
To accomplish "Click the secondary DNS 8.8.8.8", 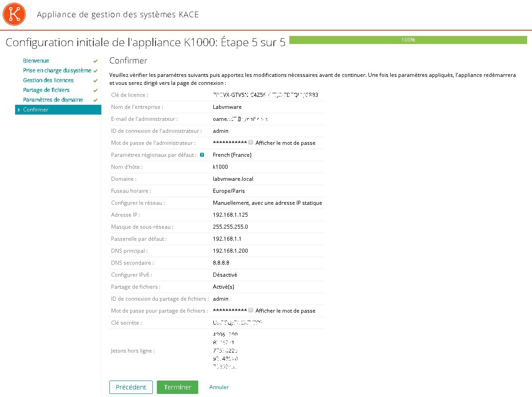I will [221, 263].
